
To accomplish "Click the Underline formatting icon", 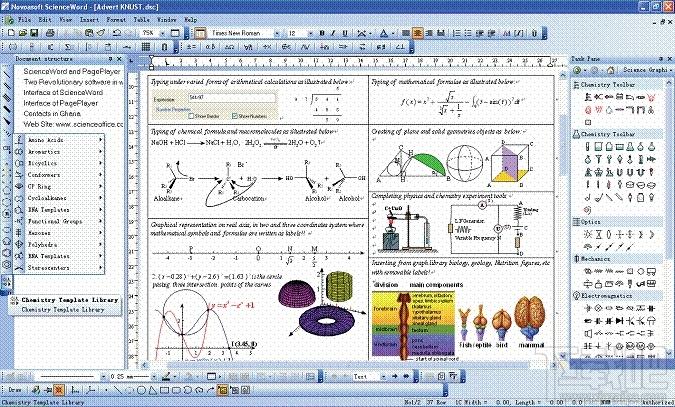I will [x=344, y=33].
